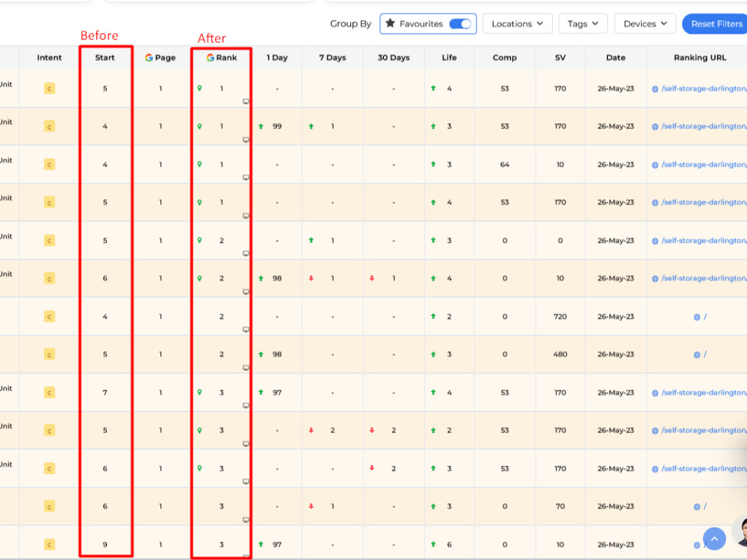The image size is (747, 560).
Task: Sort by the Date column header
Action: pos(616,57)
